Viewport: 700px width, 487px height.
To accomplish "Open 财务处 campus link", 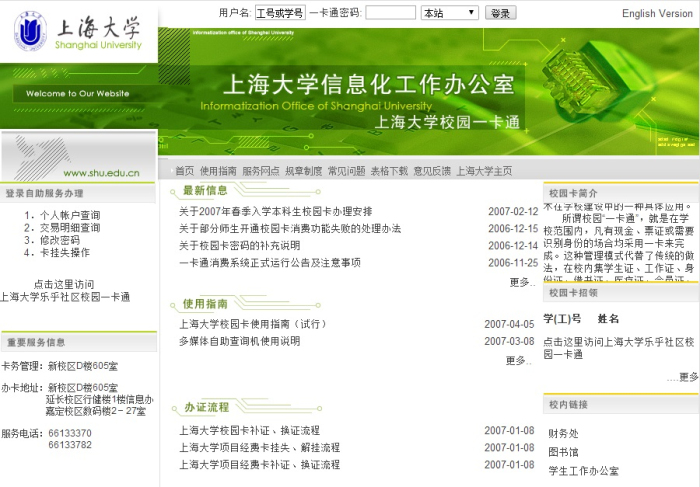I will coord(563,433).
